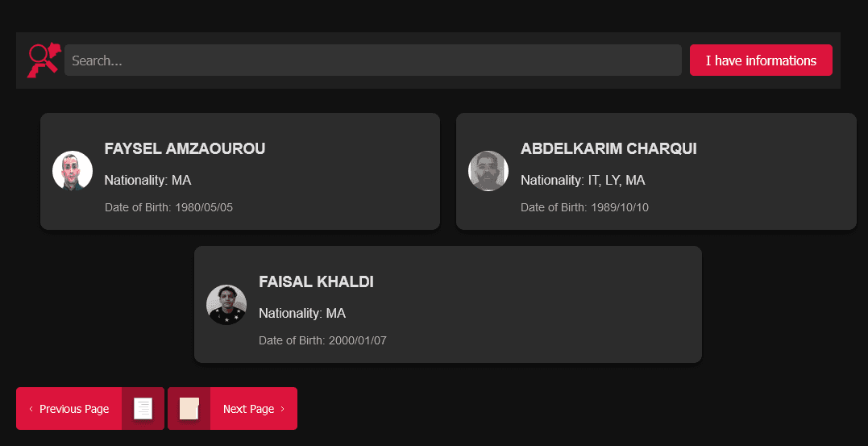Go to the Next Page
Image resolution: width=868 pixels, height=446 pixels.
point(248,409)
